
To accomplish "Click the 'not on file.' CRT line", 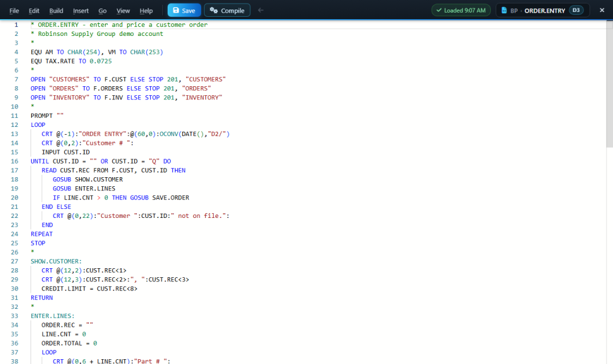I will tap(141, 216).
